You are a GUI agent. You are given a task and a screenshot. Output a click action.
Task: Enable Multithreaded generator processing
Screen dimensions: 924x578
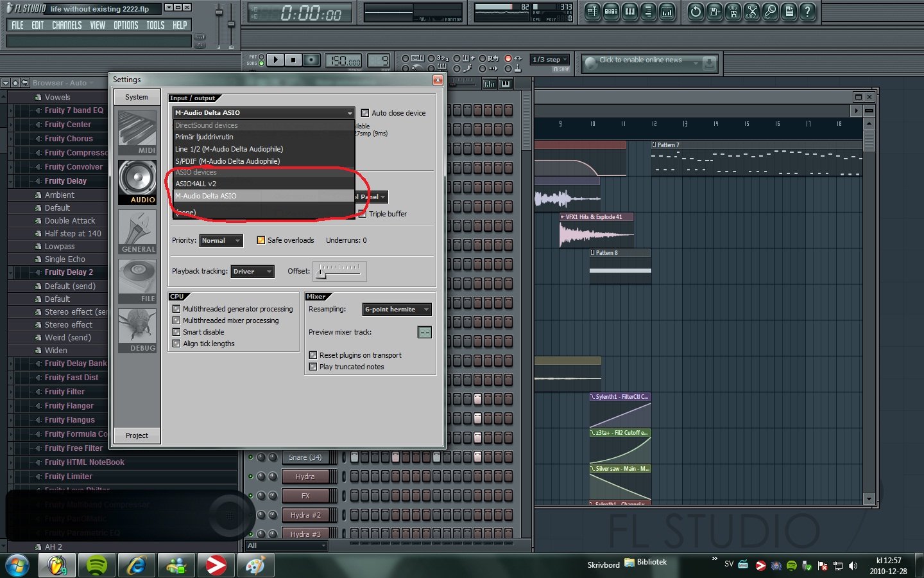[x=176, y=309]
